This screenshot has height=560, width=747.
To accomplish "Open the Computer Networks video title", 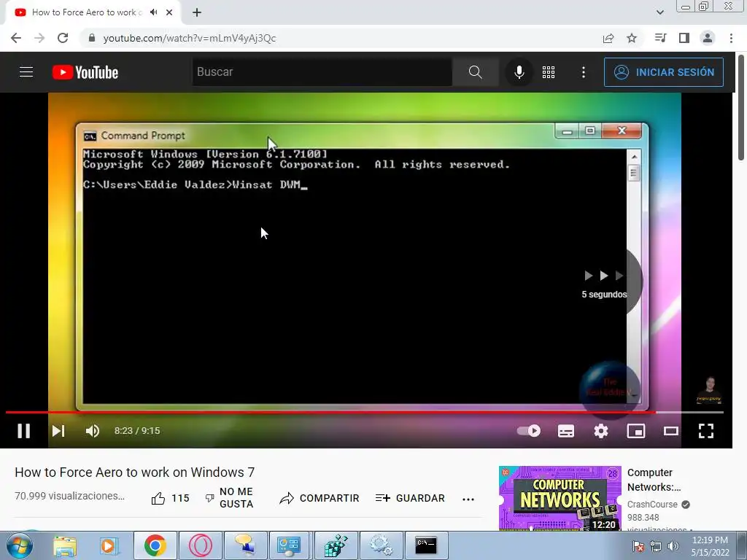I will tap(654, 480).
